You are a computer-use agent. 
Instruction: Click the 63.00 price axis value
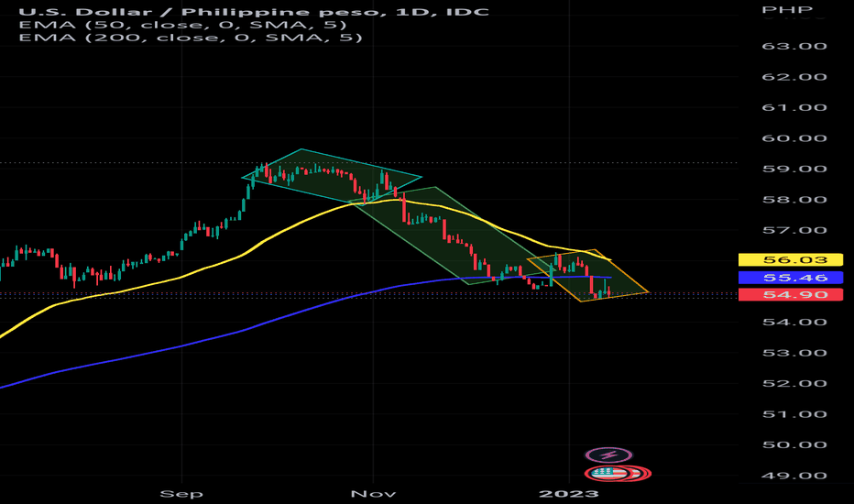pos(794,47)
